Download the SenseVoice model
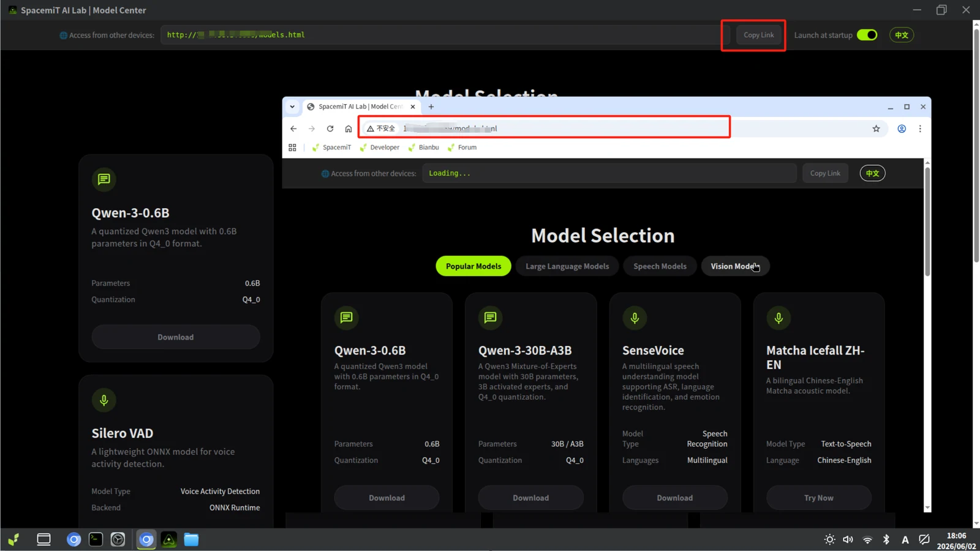The image size is (980, 551). pos(674,498)
